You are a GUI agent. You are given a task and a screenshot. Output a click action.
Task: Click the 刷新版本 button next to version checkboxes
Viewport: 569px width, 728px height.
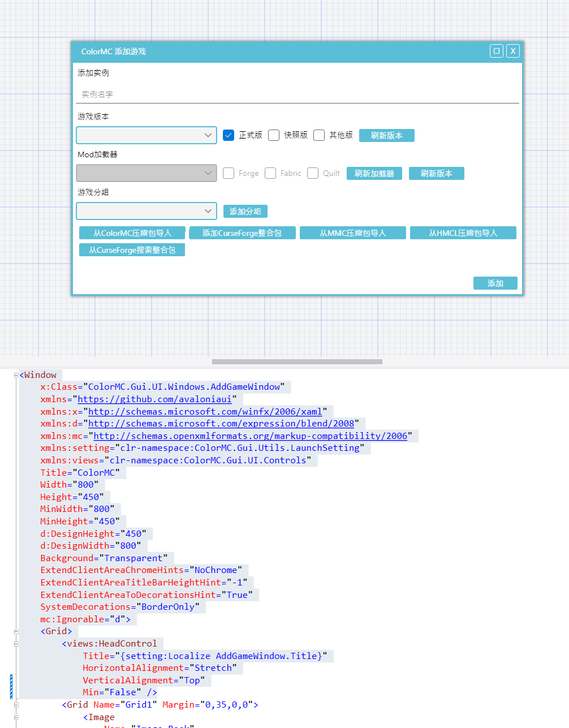(386, 135)
